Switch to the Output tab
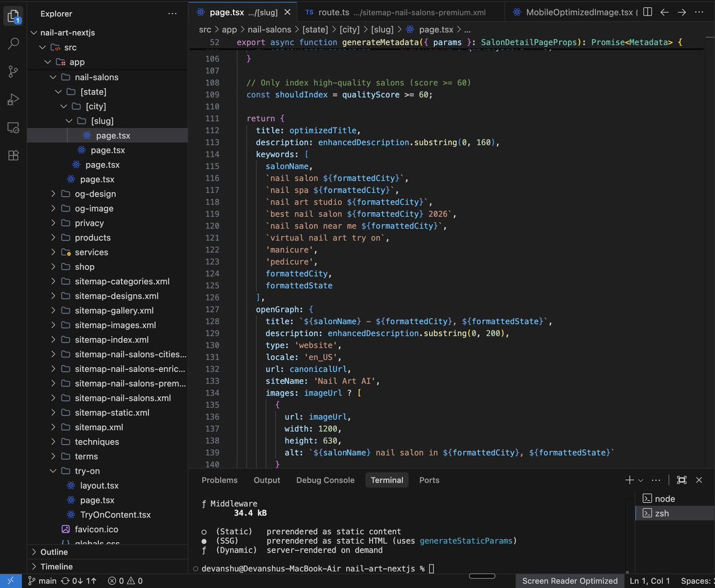The image size is (715, 588). 267,480
